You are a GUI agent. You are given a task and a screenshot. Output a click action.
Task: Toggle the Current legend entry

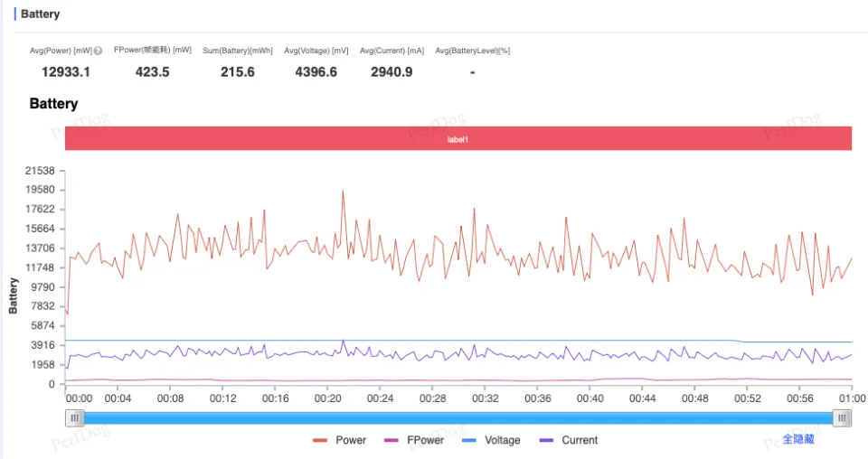click(x=569, y=440)
